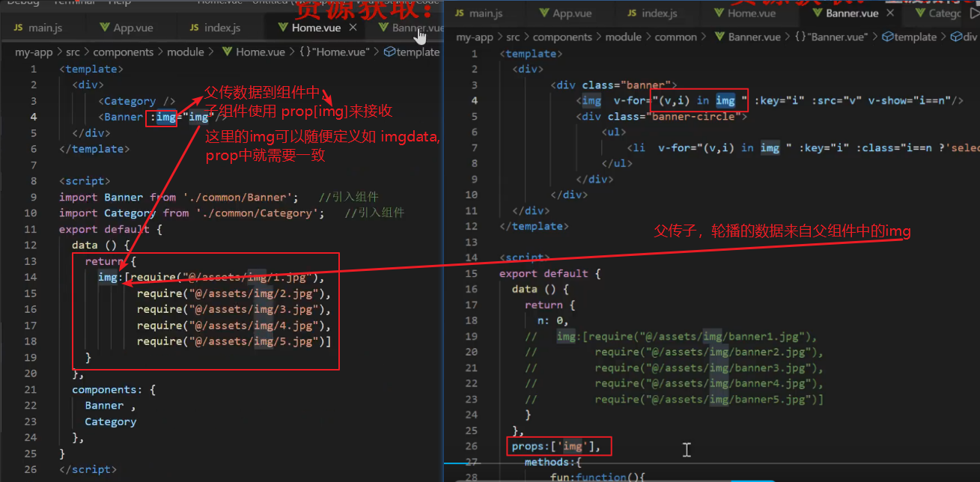Click template breadcrumb in left editor
This screenshot has height=482, width=980.
(x=412, y=52)
